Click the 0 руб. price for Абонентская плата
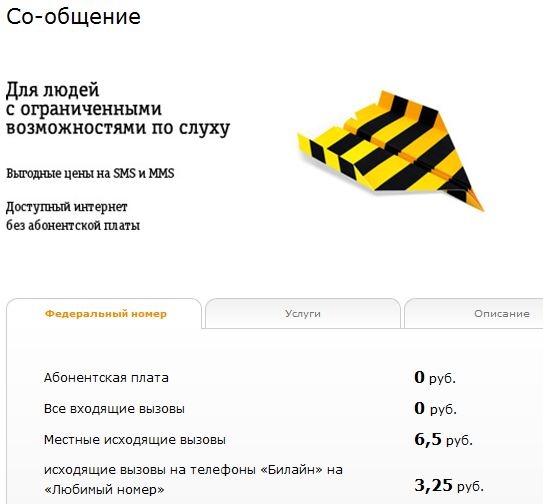The height and width of the screenshot is (504, 543). coord(435,378)
